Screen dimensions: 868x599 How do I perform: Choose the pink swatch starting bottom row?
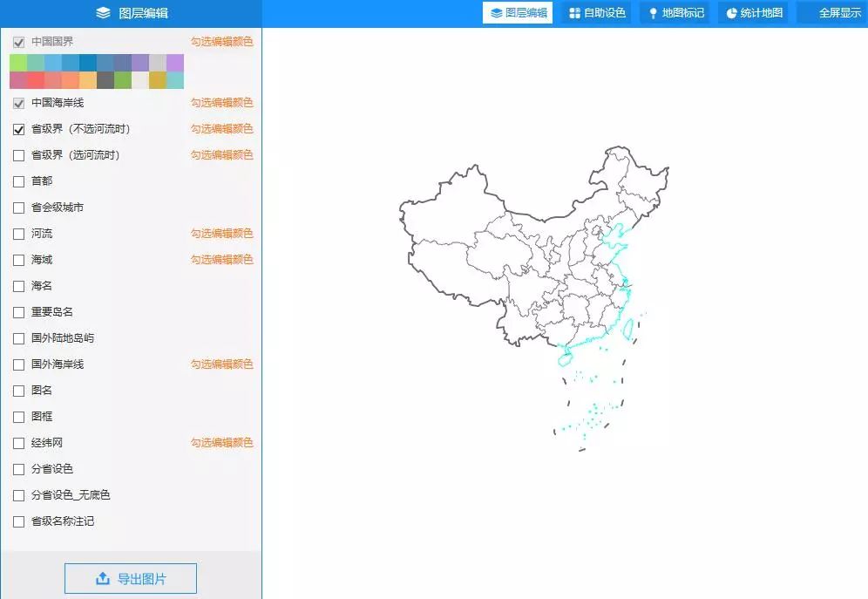coord(18,80)
